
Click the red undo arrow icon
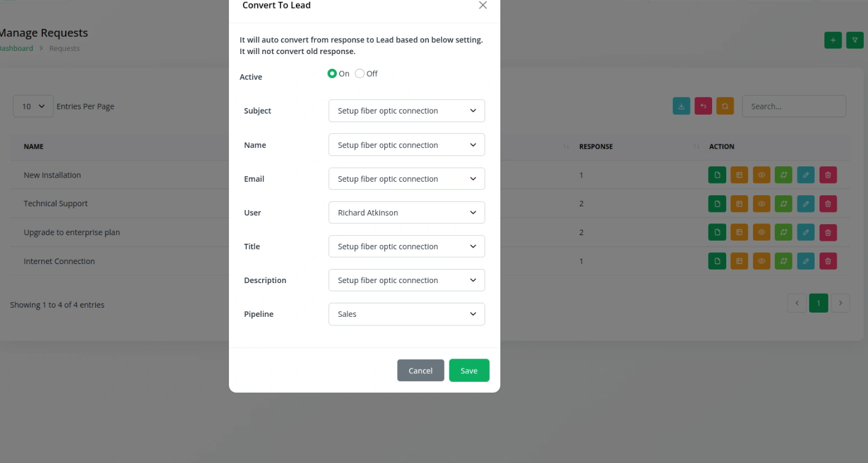click(x=703, y=106)
